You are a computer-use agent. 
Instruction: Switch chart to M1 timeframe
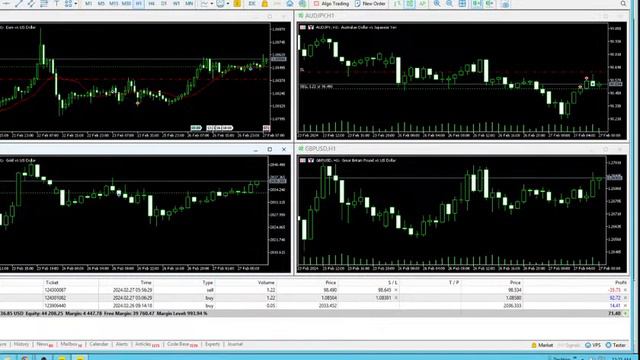[x=88, y=4]
